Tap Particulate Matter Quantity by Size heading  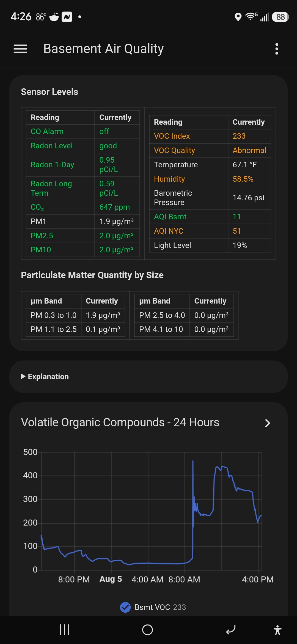tap(92, 275)
